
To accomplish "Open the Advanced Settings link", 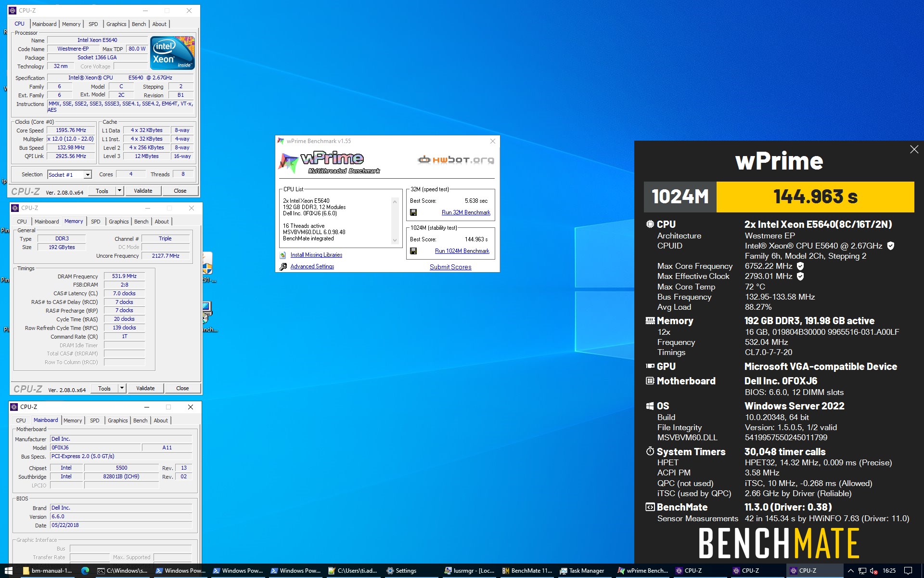I will [x=312, y=266].
